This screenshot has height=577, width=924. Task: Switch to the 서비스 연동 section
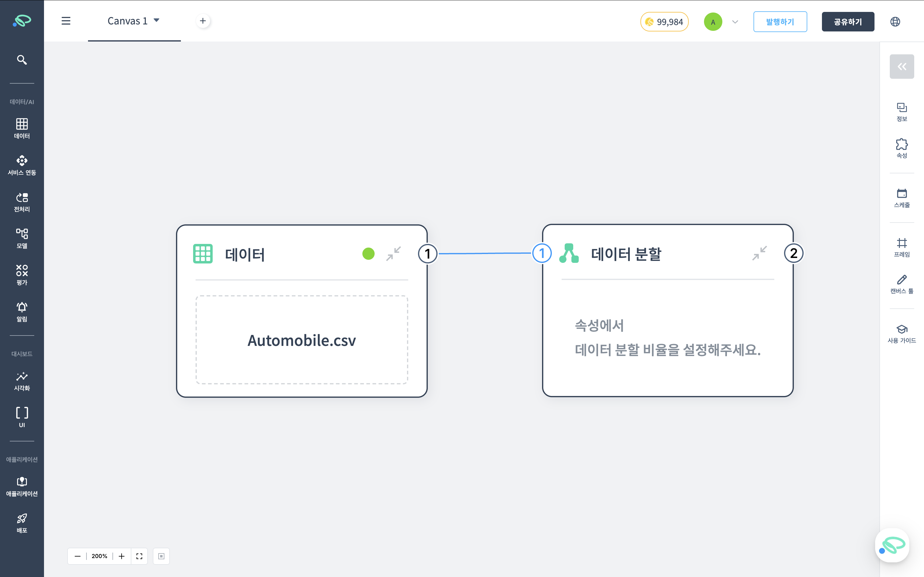22,165
